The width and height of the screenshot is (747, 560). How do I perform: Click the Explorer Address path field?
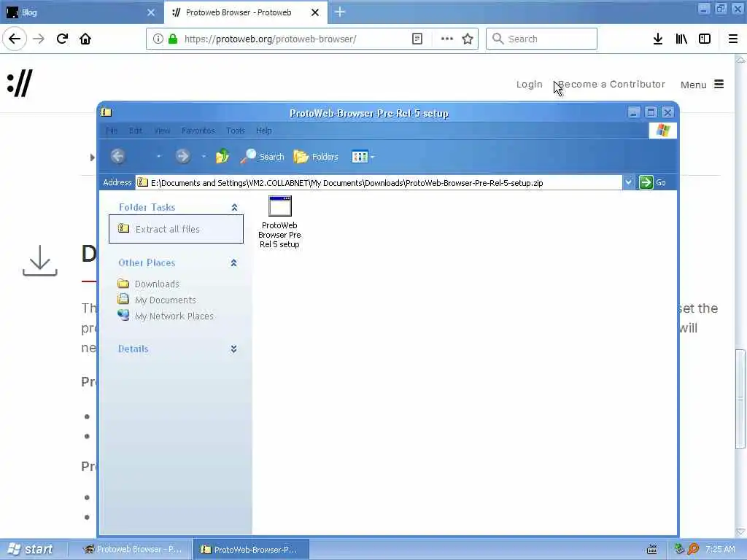tap(379, 183)
